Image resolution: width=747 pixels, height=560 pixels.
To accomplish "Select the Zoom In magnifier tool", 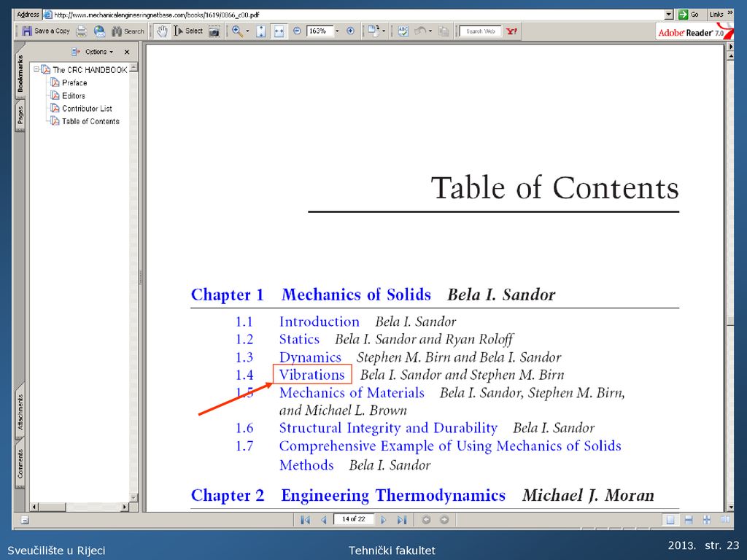I will 237,31.
